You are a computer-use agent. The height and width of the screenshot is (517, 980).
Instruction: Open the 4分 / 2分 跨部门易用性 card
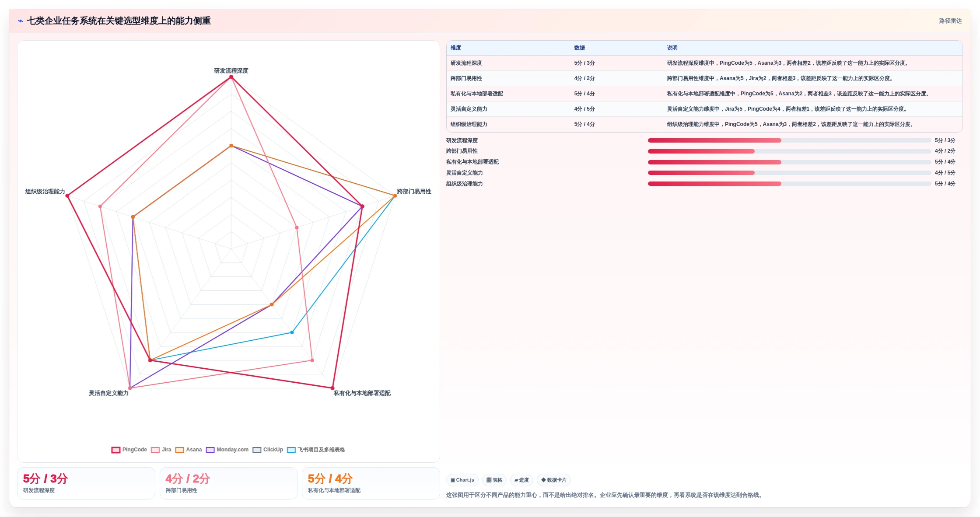pos(228,483)
